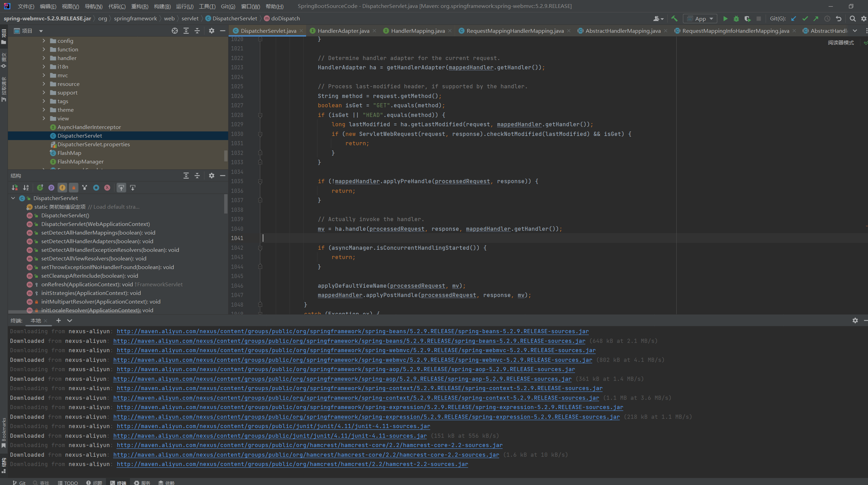Click locate current file icon in project panel
Image resolution: width=868 pixels, height=485 pixels.
[175, 31]
